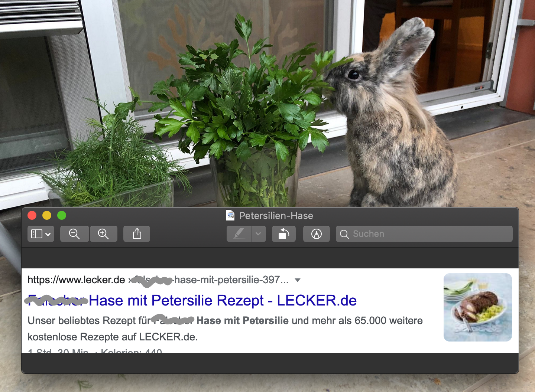The image size is (535, 392).
Task: Click the zoom in magnifier button
Action: tap(103, 234)
